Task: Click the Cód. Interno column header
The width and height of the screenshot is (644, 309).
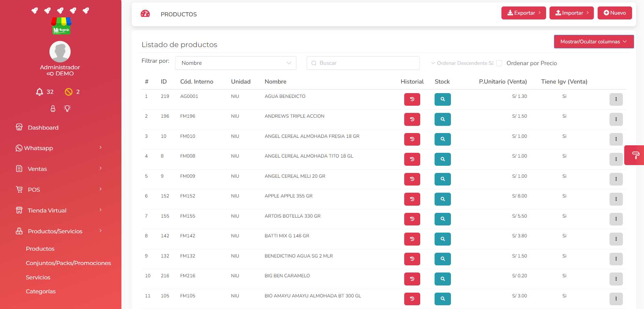Action: pyautogui.click(x=196, y=82)
